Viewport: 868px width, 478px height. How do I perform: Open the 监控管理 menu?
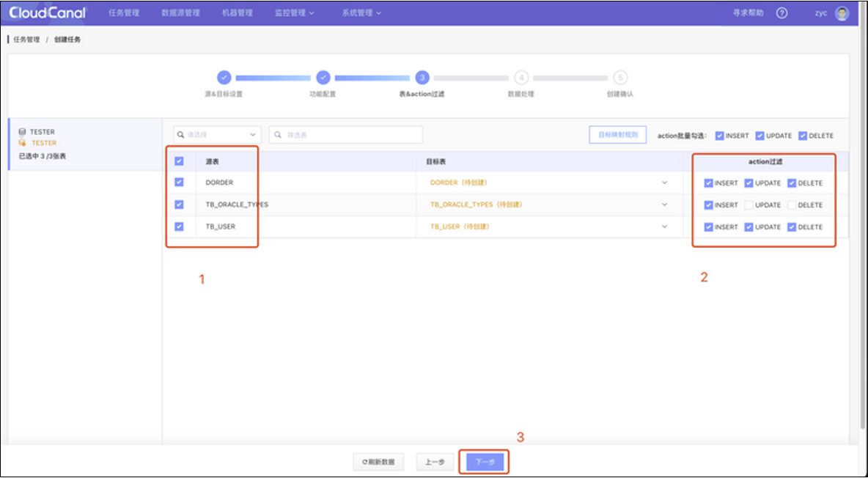(x=294, y=13)
